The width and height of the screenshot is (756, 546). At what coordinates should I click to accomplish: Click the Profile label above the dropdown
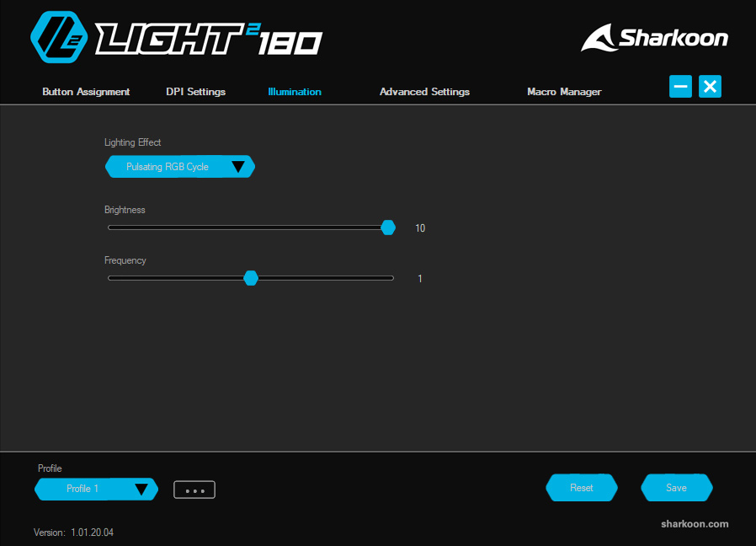(x=50, y=468)
